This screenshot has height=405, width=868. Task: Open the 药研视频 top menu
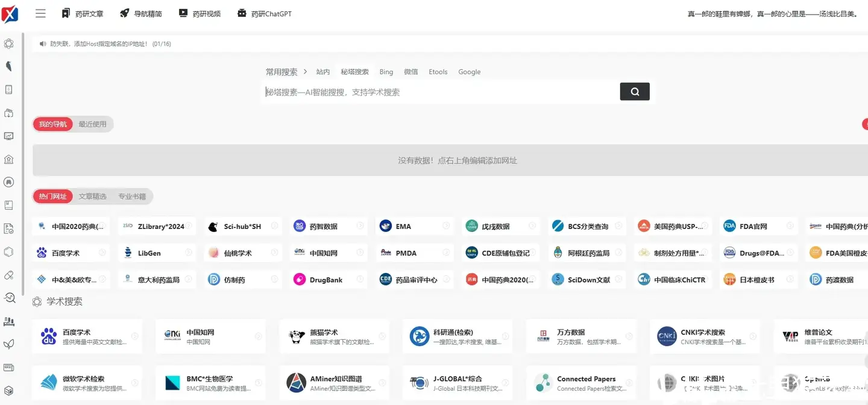[200, 13]
